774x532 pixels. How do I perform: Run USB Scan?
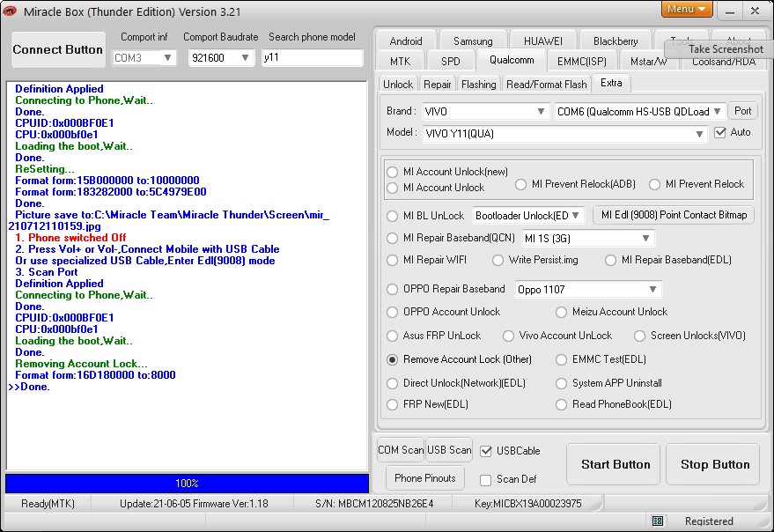pyautogui.click(x=449, y=450)
